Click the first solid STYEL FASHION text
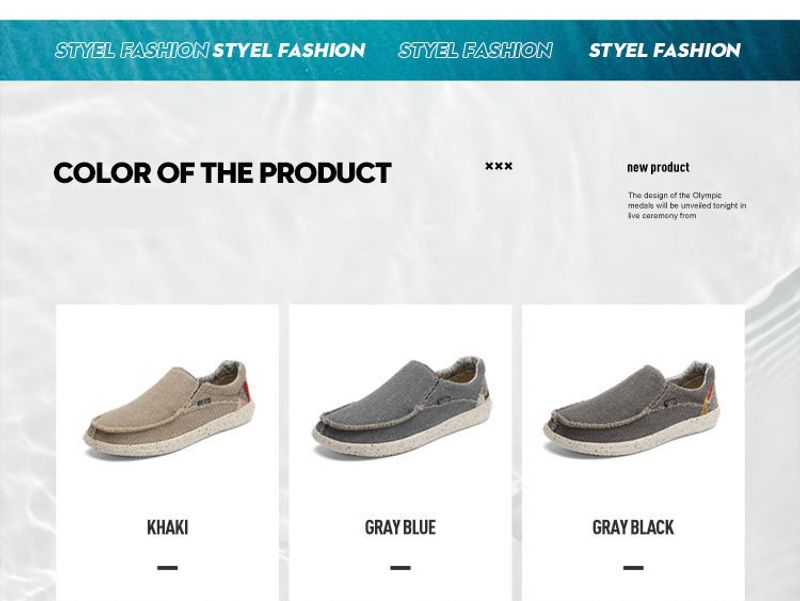The height and width of the screenshot is (601, 800). [289, 50]
